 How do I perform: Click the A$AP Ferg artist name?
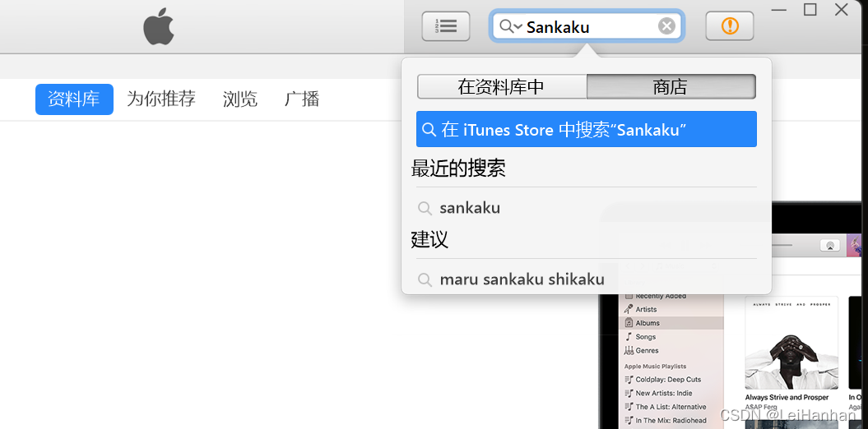pyautogui.click(x=760, y=406)
